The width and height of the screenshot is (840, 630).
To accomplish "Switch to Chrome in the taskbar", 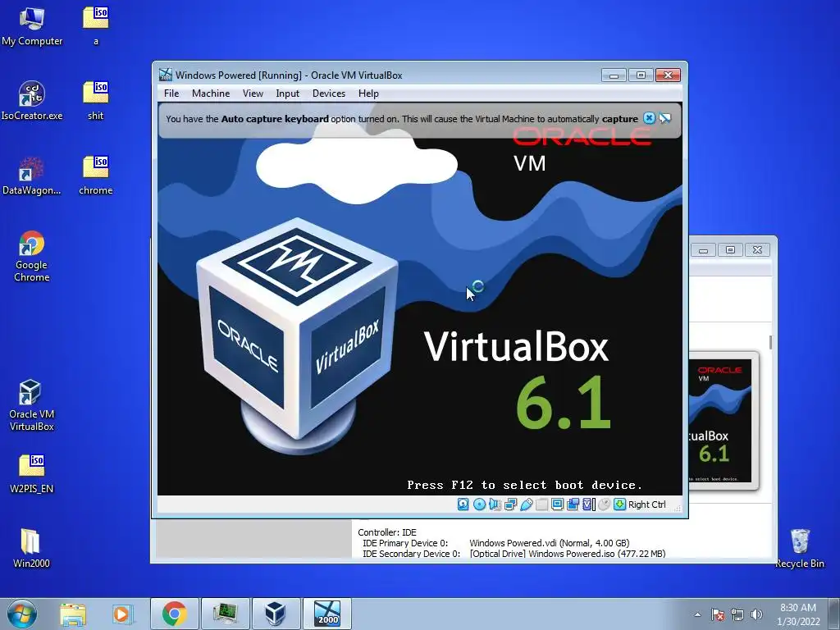I will point(175,614).
